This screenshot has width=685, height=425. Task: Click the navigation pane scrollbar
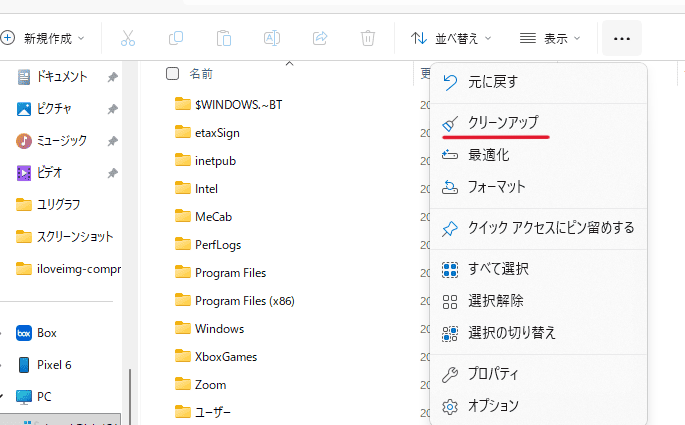click(x=130, y=397)
